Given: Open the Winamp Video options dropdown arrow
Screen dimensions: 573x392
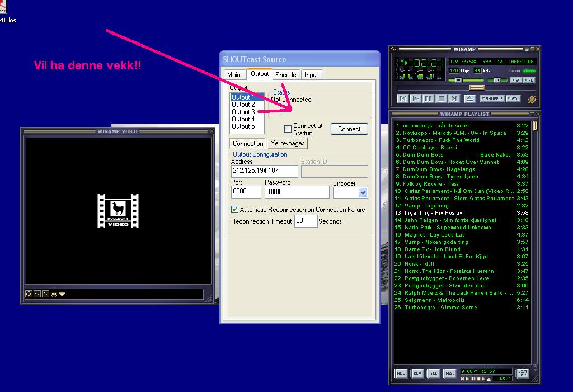Looking at the screenshot, I should 62,294.
